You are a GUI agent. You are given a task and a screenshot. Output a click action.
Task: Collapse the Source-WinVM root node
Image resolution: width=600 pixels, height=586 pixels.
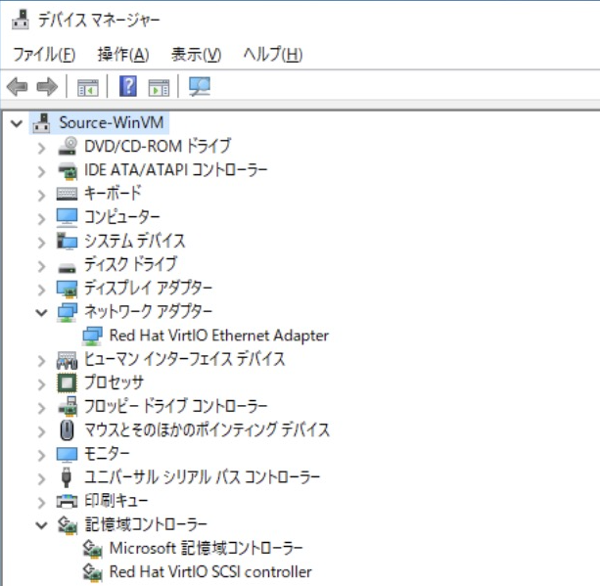[17, 123]
